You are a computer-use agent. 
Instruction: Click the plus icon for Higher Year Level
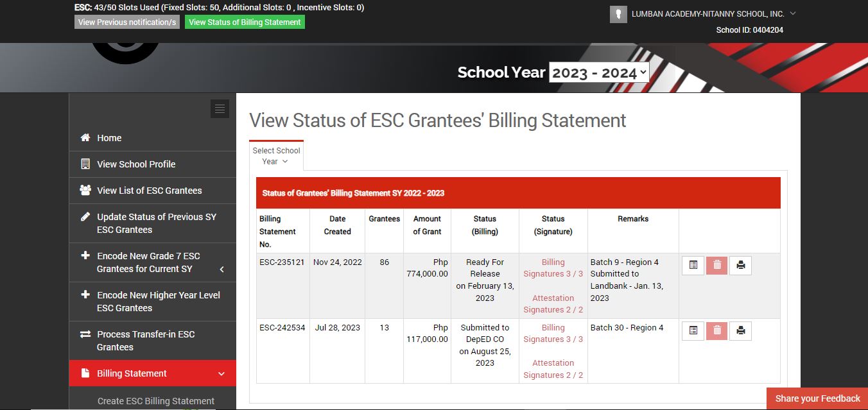tap(85, 295)
